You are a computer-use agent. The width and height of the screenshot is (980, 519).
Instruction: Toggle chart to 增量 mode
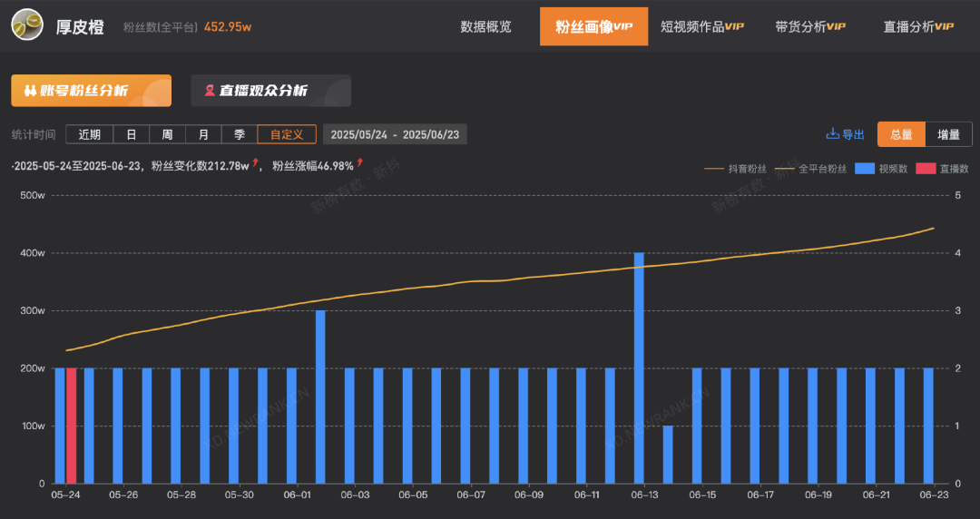click(x=949, y=134)
